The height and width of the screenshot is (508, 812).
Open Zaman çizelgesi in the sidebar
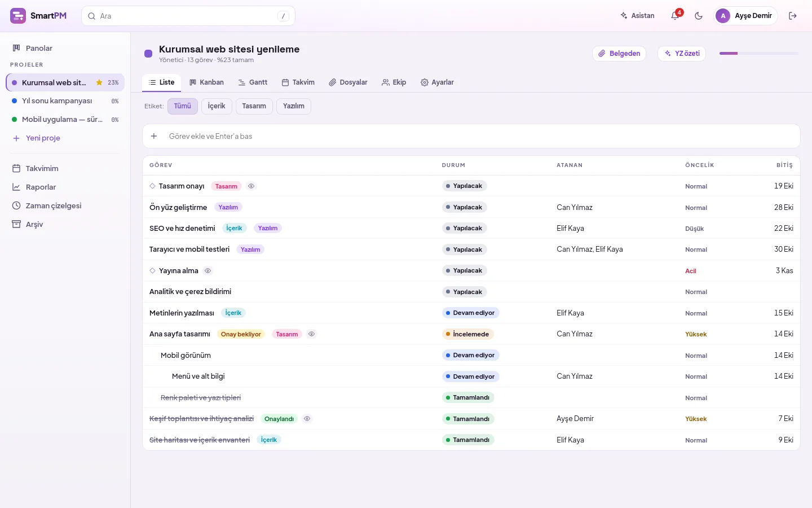(65, 205)
